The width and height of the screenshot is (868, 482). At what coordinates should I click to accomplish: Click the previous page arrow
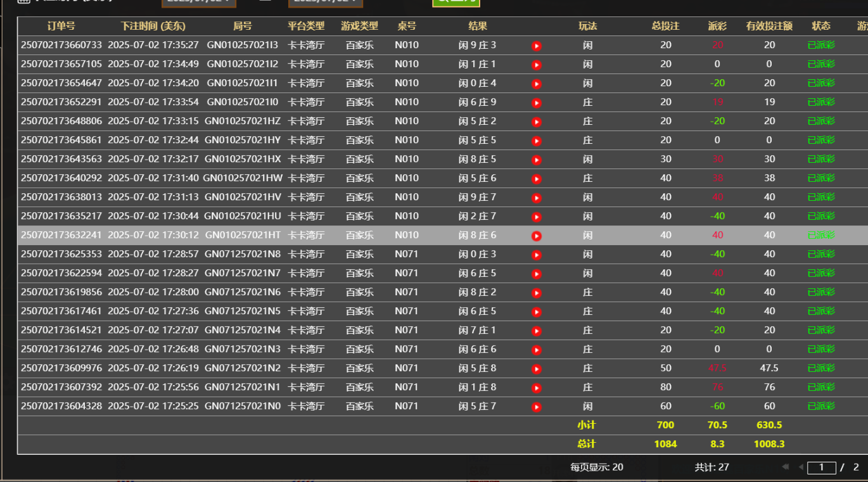[x=801, y=467]
